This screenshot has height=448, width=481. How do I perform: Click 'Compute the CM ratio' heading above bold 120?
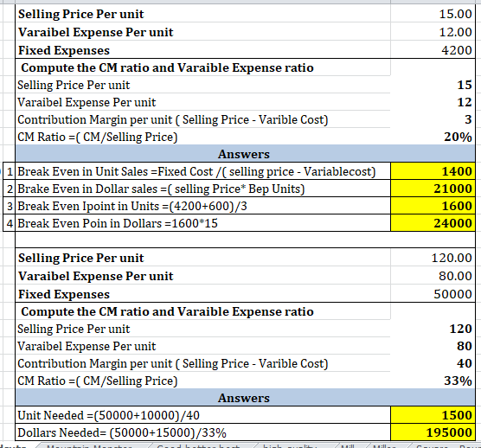(x=167, y=311)
